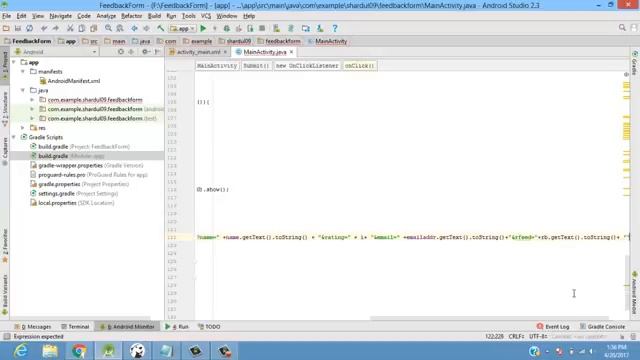
Task: Toggle the Gradle side tool tab
Action: click(x=635, y=63)
